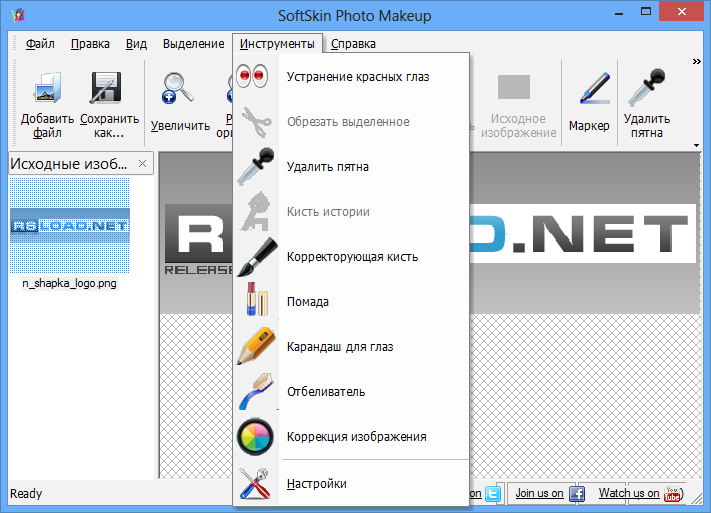Select the Маркер tool in toolbar
This screenshot has height=513, width=711.
pyautogui.click(x=589, y=102)
